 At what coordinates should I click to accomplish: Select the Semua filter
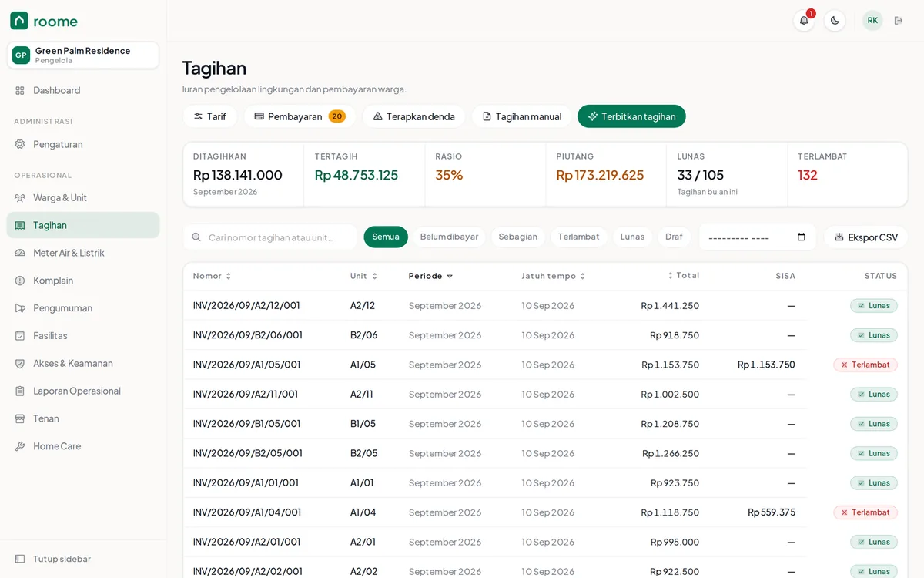coord(386,237)
